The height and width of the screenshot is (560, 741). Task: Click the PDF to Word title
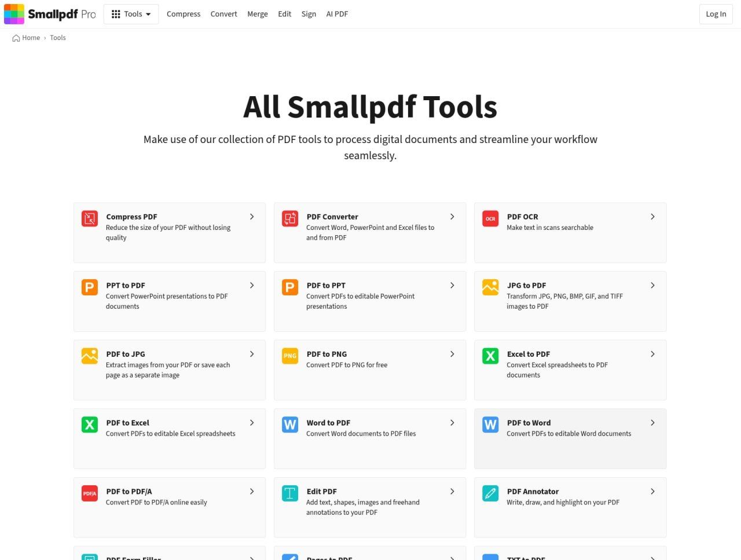point(529,423)
